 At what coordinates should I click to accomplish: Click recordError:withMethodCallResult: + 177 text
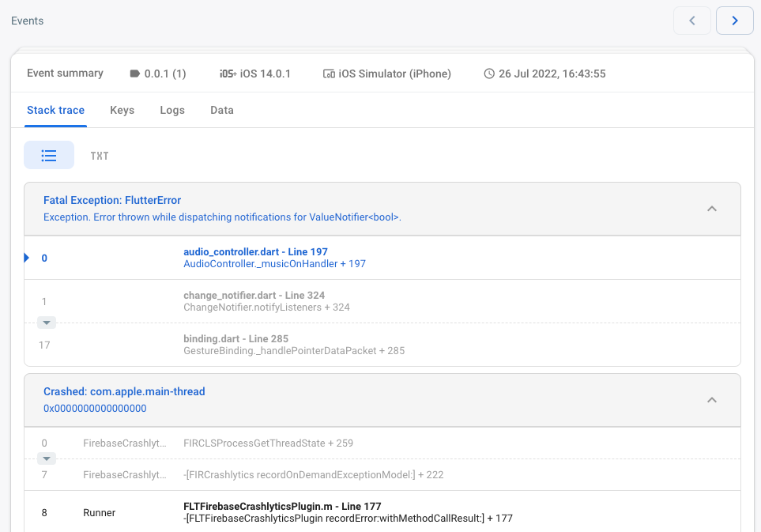tap(348, 519)
